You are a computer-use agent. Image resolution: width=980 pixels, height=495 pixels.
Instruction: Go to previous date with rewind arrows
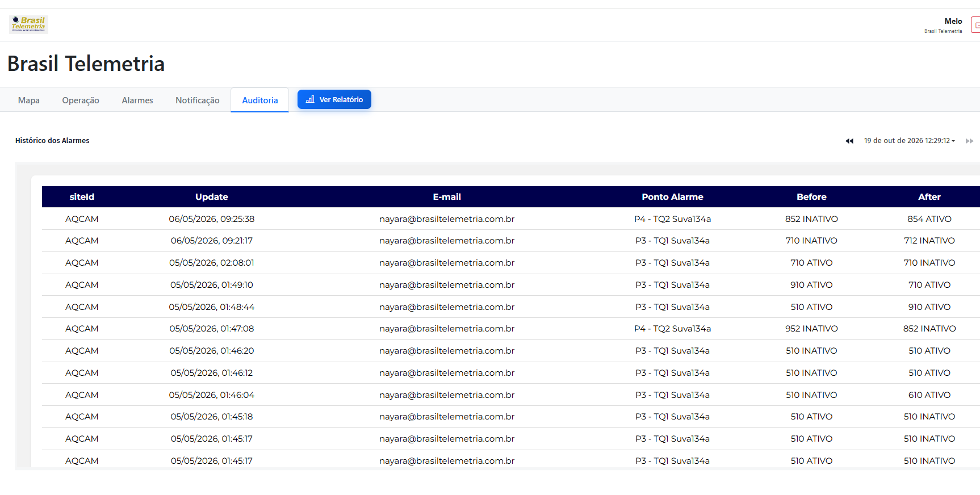click(849, 141)
